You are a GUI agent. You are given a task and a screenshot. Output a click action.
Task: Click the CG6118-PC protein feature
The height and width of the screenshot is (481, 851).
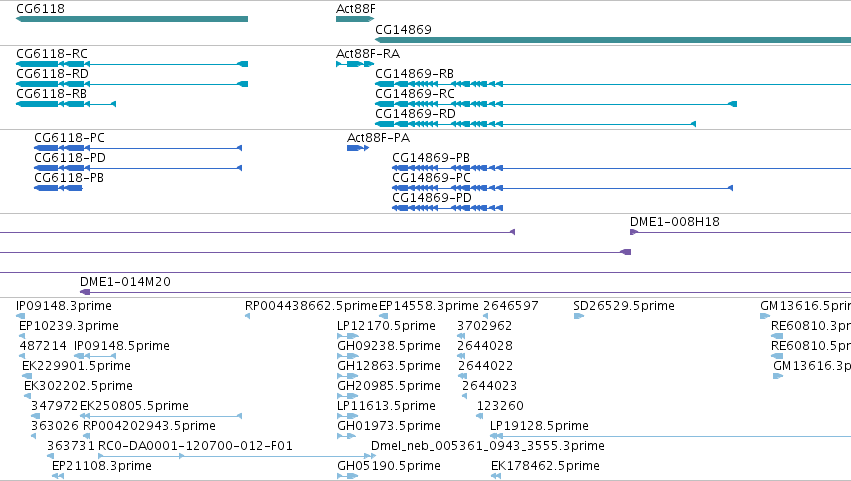pyautogui.click(x=138, y=148)
